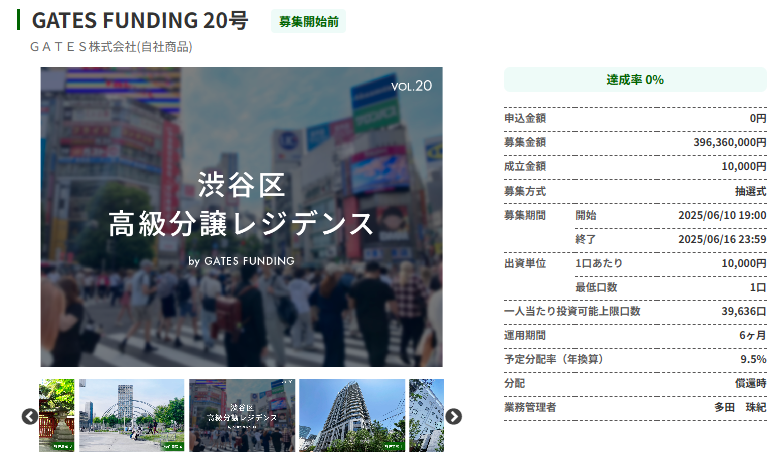The height and width of the screenshot is (452, 775).
Task: Click the next carousel arrow icon
Action: (x=453, y=417)
